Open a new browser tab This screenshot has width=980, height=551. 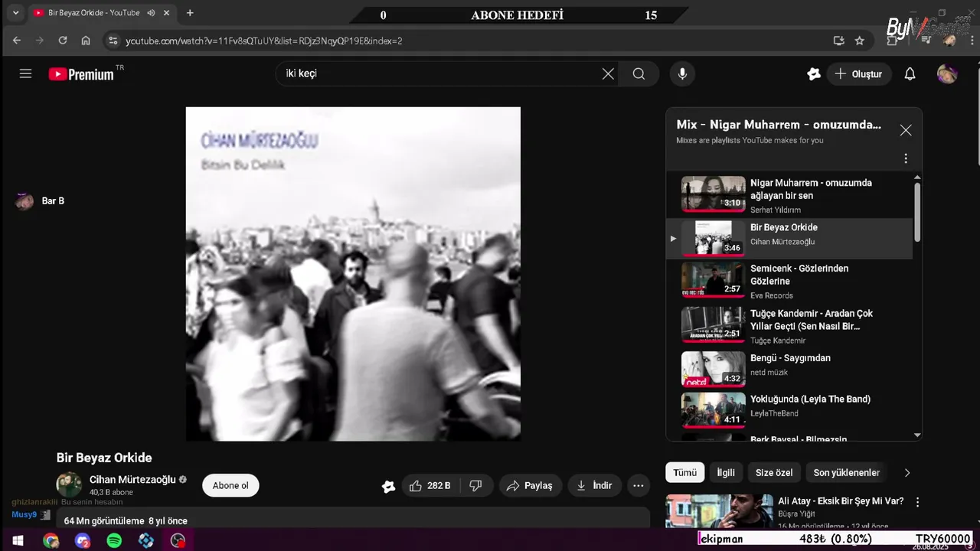[x=190, y=13]
